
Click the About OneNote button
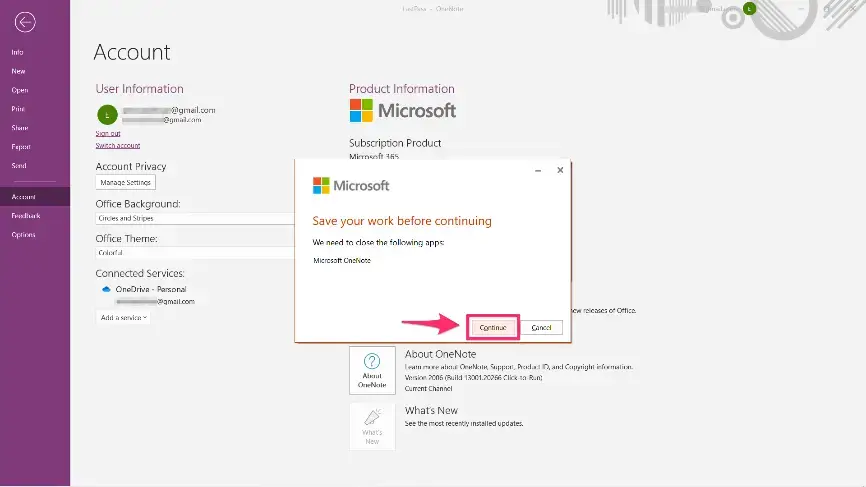point(372,370)
